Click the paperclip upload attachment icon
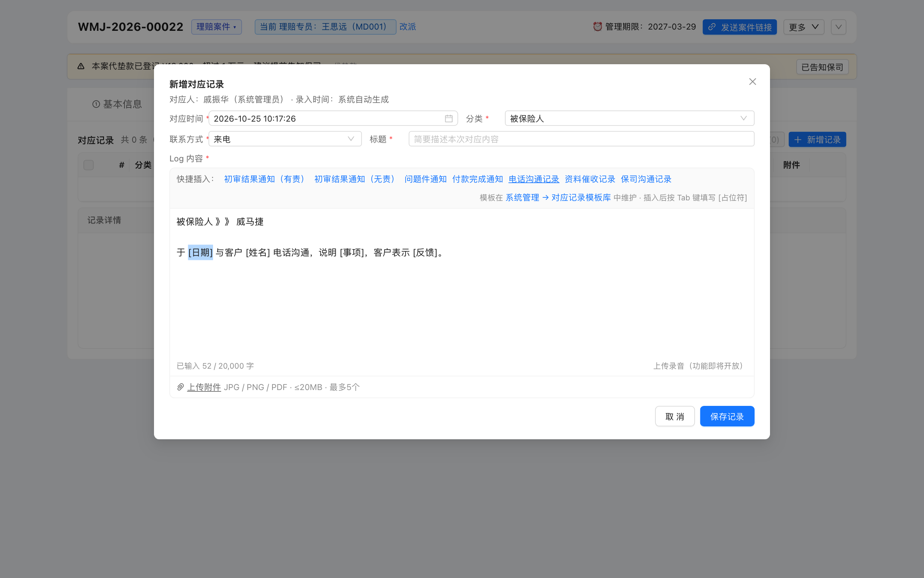Screen dimensions: 924x578 tap(181, 387)
